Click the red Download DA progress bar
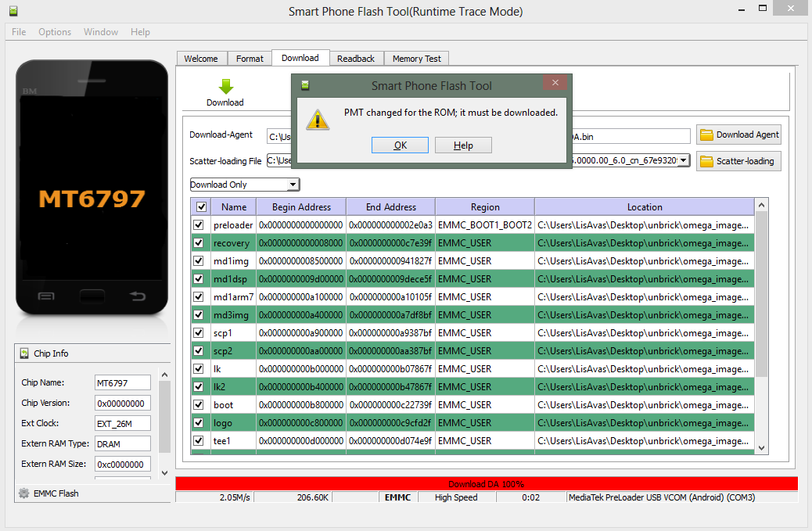Viewport: 812px width, 531px height. 486,484
